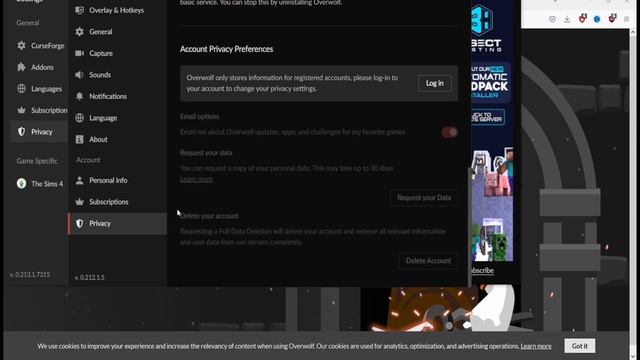
Task: Click the Subscriptions crown icon under Account
Action: point(80,202)
